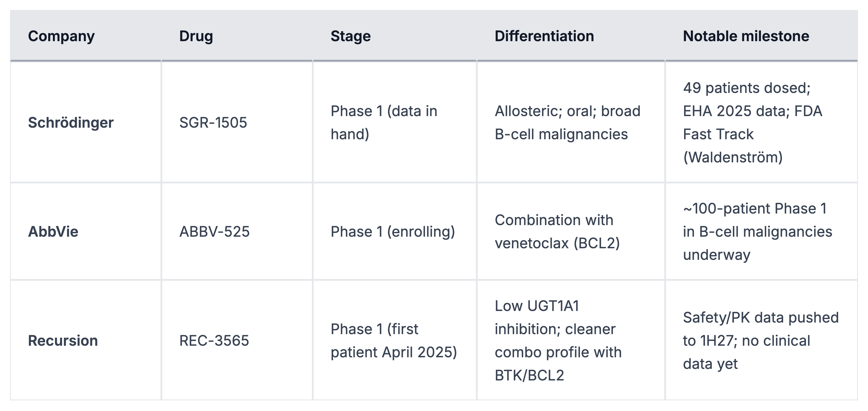Click the SGR-1505 drug cell
868x411 pixels.
[x=213, y=123]
